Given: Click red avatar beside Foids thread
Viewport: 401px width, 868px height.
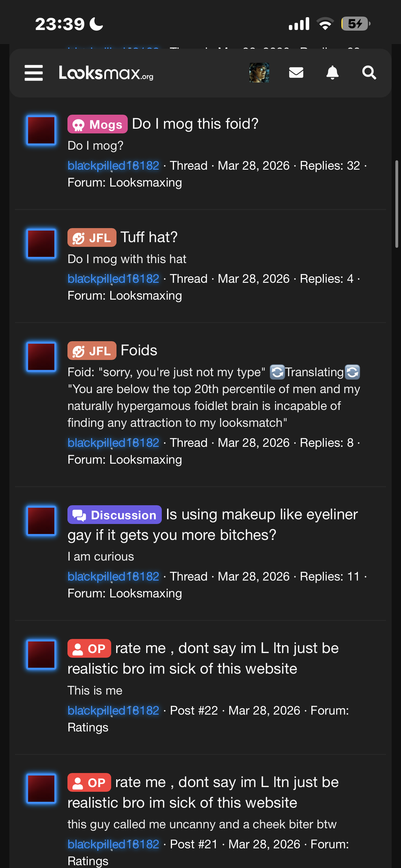Looking at the screenshot, I should [41, 357].
